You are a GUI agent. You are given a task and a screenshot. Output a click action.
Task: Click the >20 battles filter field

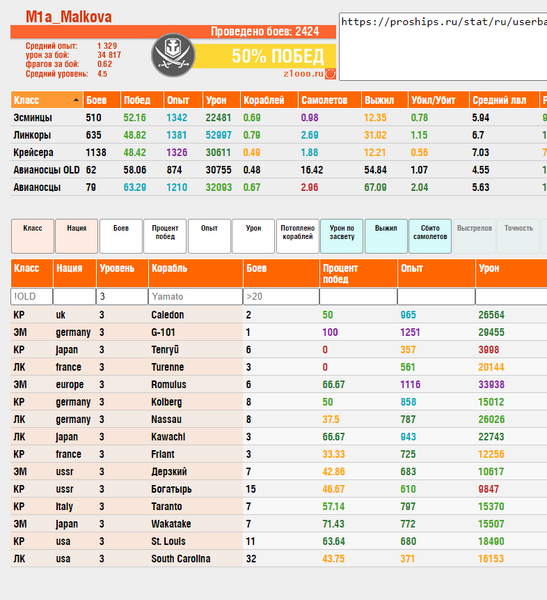coord(281,297)
